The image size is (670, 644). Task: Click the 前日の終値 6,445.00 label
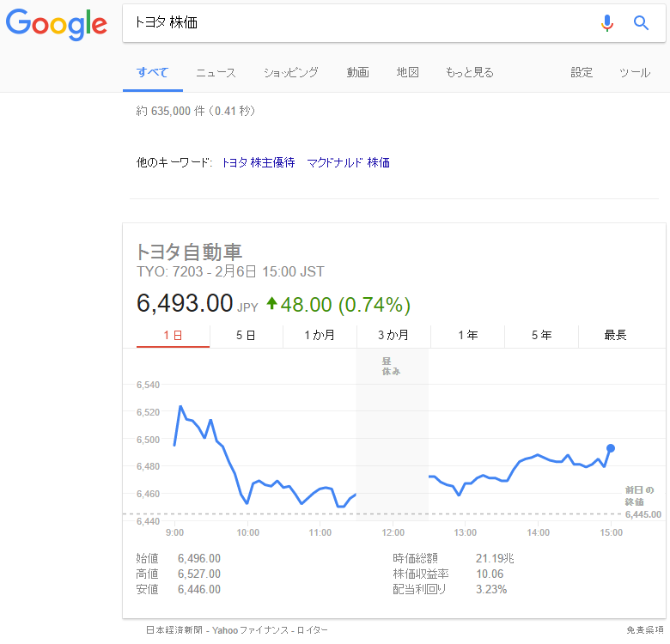[643, 502]
